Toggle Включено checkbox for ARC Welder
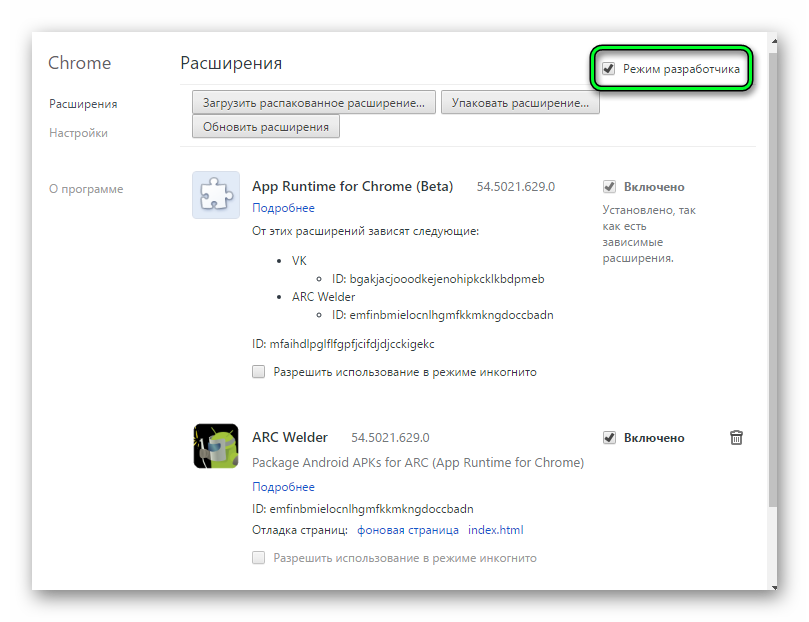 pyautogui.click(x=609, y=438)
